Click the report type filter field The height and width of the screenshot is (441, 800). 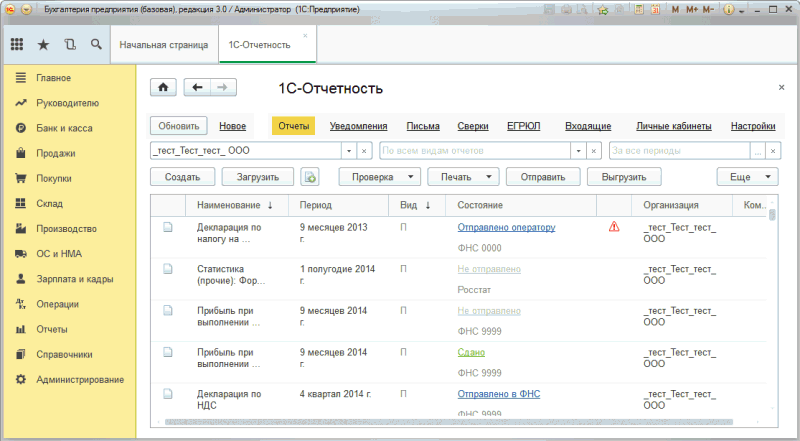[474, 150]
